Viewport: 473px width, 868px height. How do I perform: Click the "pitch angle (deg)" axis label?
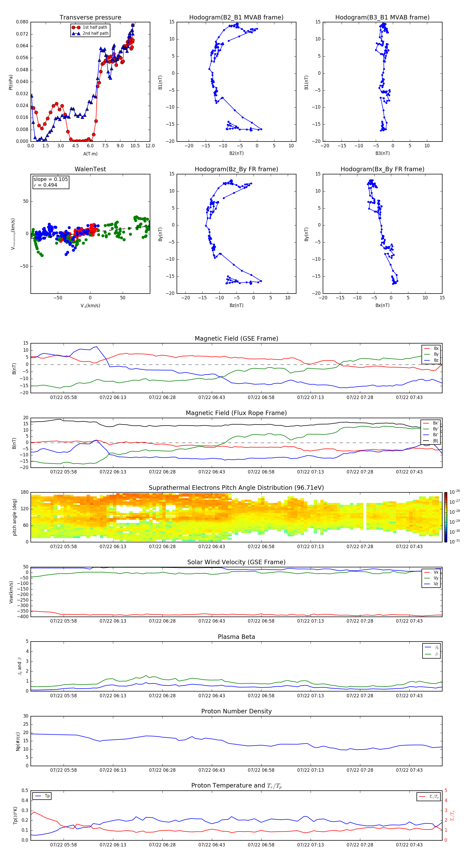point(14,517)
